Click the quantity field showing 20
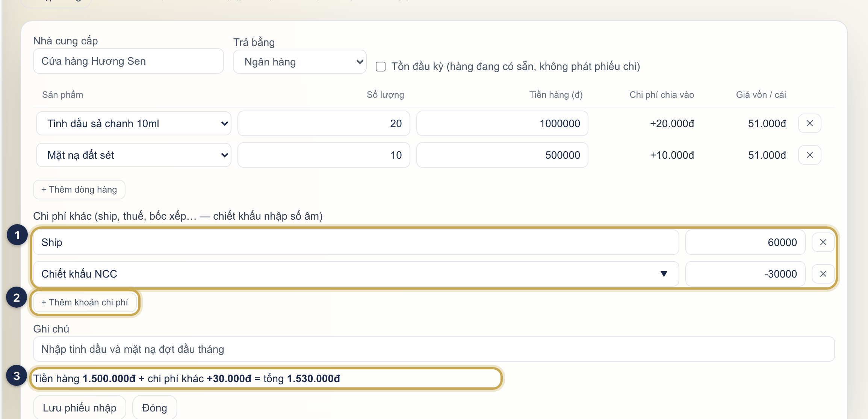The height and width of the screenshot is (419, 868). [324, 123]
